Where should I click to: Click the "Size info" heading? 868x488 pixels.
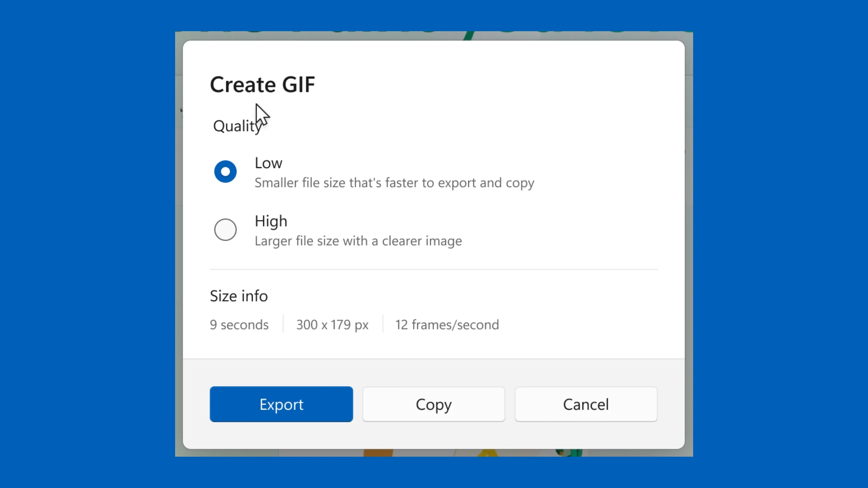coord(239,296)
